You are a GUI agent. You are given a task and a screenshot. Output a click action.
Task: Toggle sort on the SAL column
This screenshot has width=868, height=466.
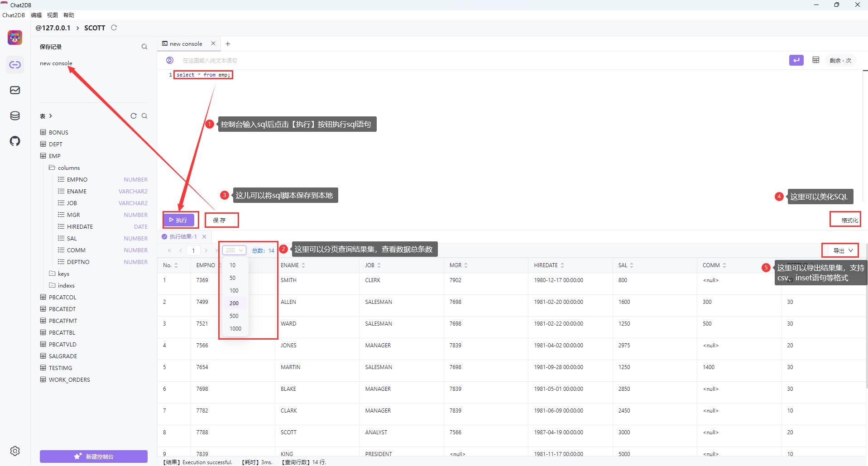click(x=632, y=265)
